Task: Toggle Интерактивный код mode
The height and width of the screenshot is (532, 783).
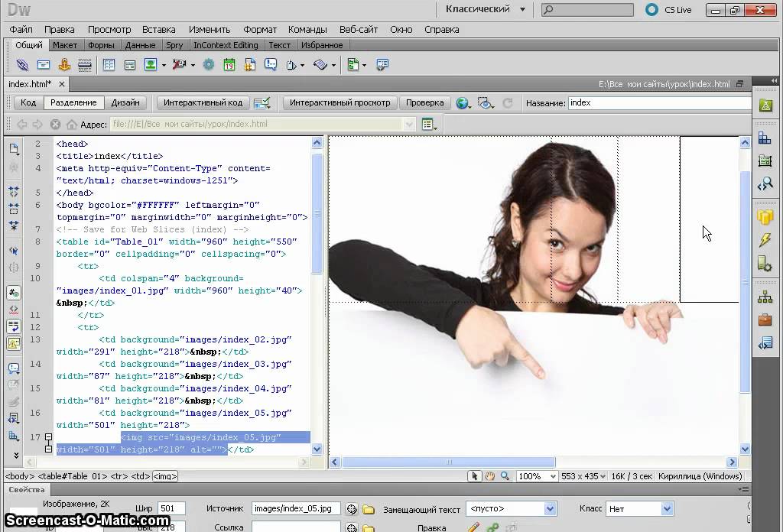Action: click(x=203, y=102)
